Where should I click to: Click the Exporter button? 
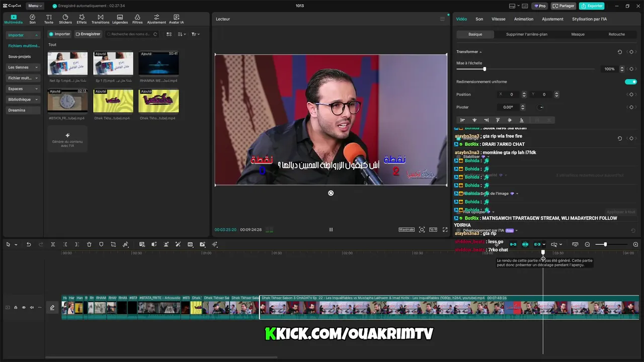tap(592, 6)
